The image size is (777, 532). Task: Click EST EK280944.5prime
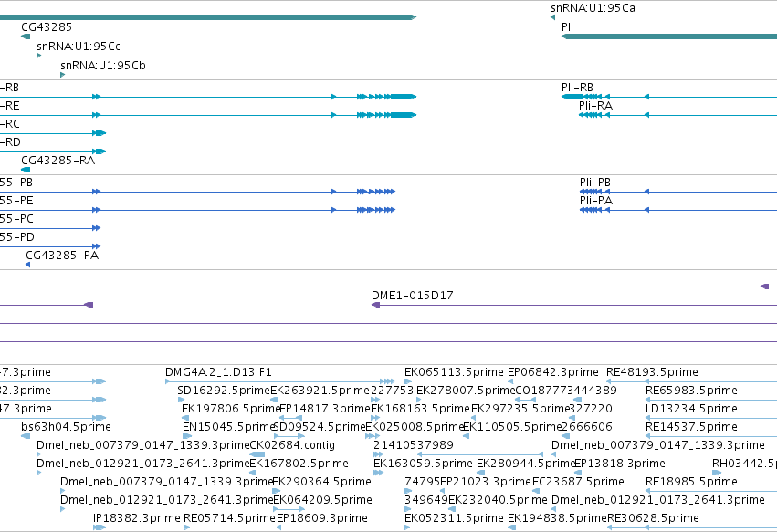pos(526,464)
